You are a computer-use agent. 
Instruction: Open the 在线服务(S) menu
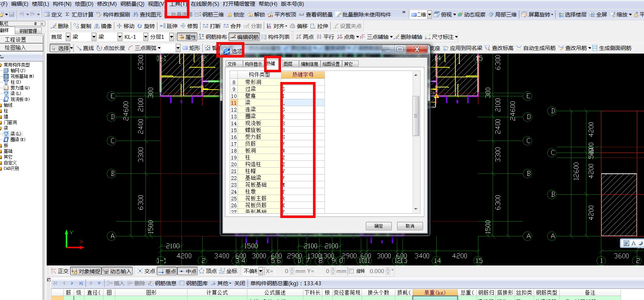(205, 4)
